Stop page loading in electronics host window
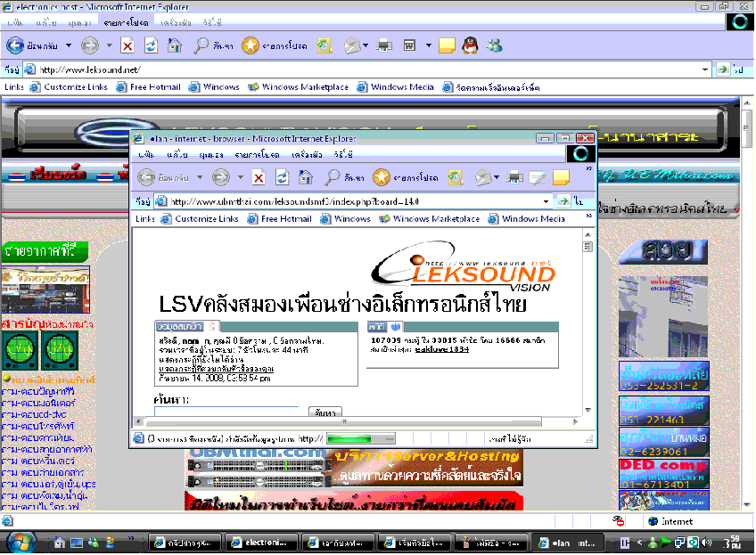Image resolution: width=756 pixels, height=555 pixels. pyautogui.click(x=127, y=45)
